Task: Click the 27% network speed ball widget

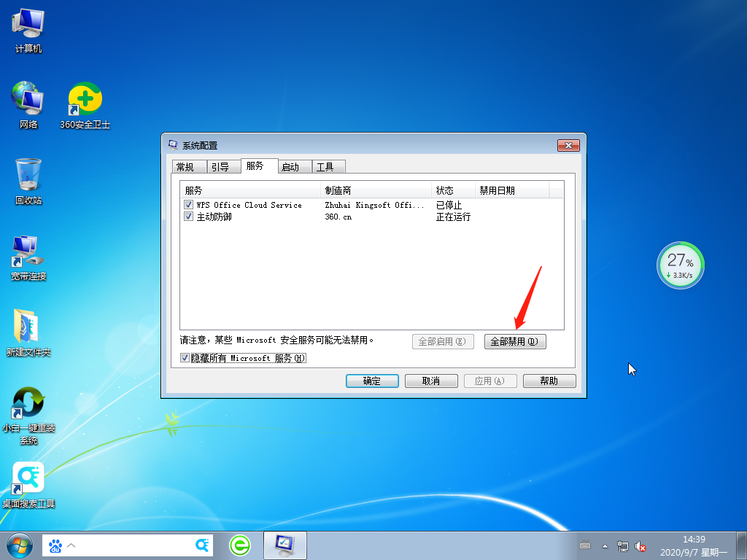Action: tap(680, 265)
